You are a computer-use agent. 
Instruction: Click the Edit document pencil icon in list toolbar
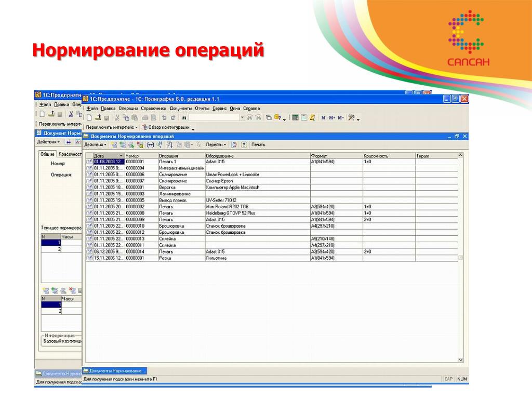(x=131, y=145)
